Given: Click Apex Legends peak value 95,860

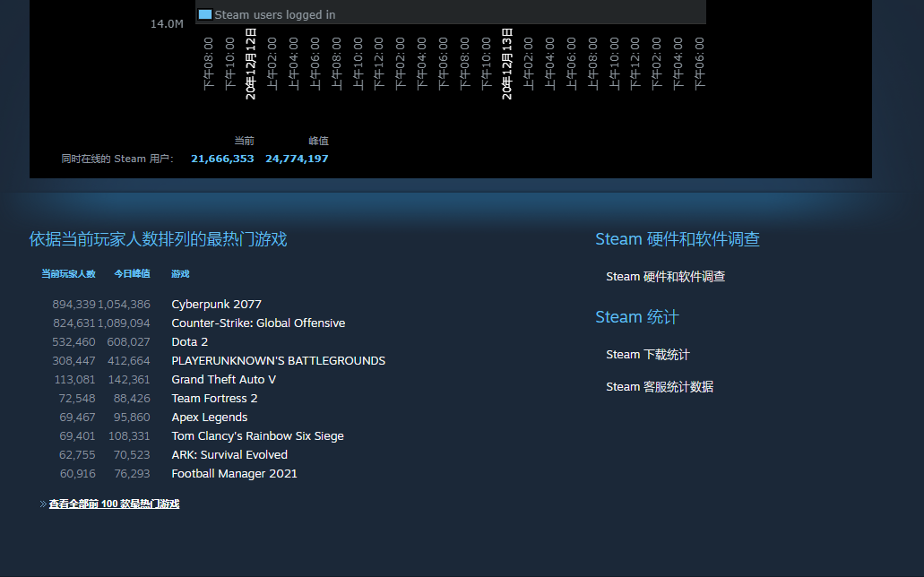Looking at the screenshot, I should pyautogui.click(x=132, y=418).
